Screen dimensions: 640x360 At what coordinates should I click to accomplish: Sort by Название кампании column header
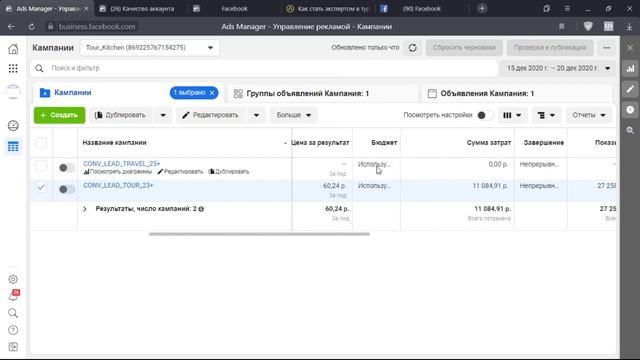(115, 143)
